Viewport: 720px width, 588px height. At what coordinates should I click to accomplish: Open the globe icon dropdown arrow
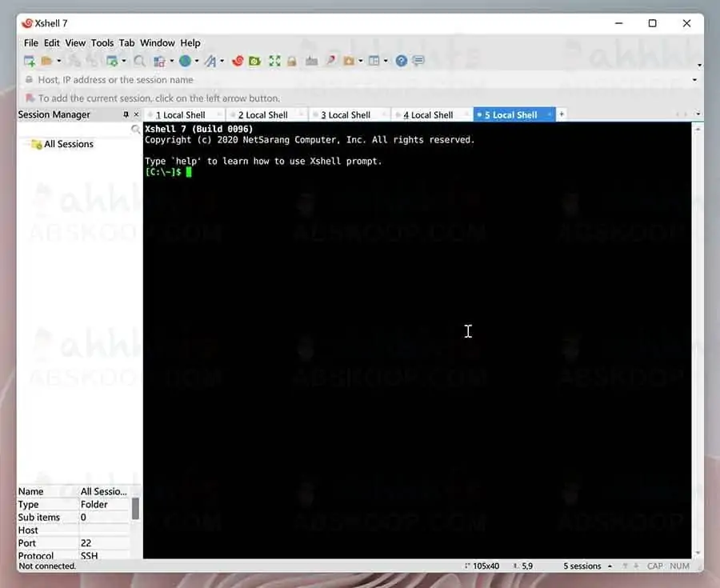coord(197,62)
